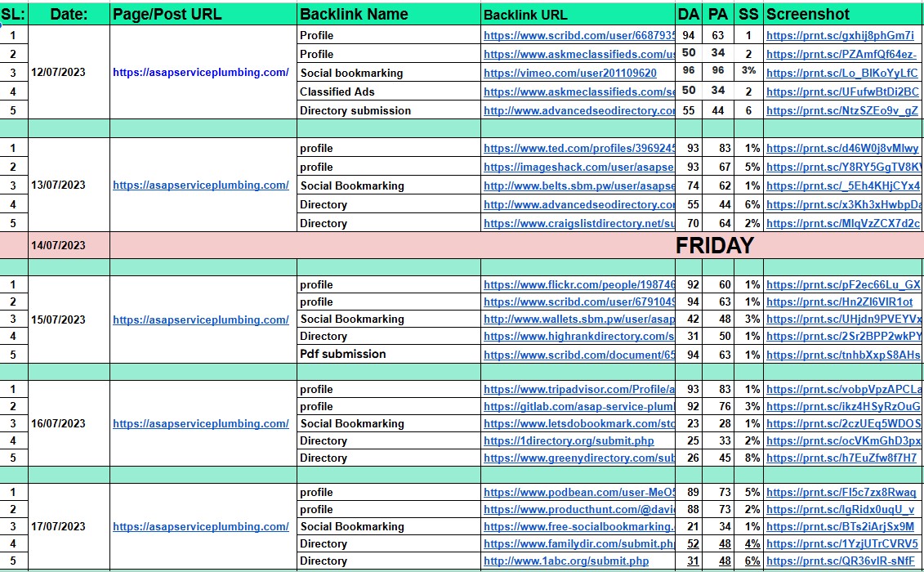
Task: Select the 'Directory submission' cell
Action: point(389,110)
